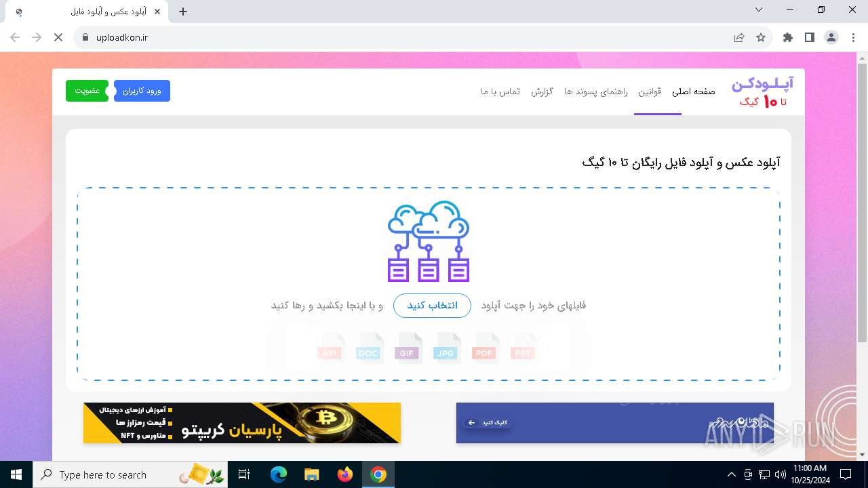Screen dimensions: 868x488
Task: Click the AVI file type icon
Action: click(x=331, y=348)
